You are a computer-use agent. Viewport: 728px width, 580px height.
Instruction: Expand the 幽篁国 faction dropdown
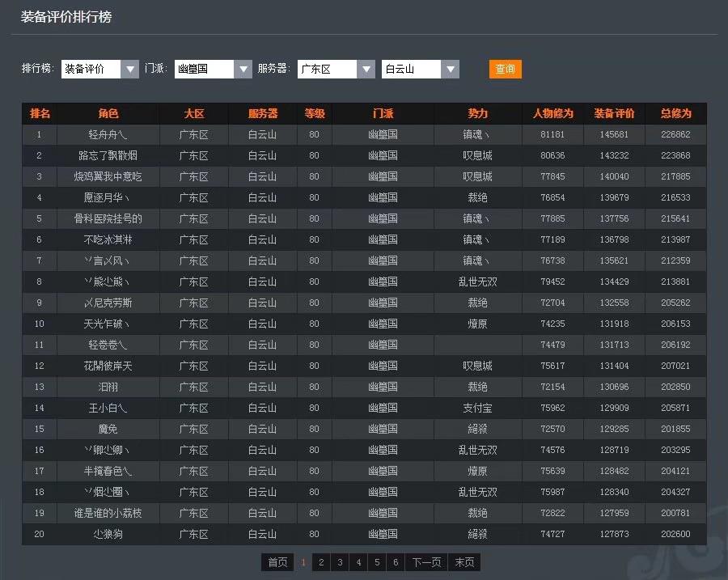pyautogui.click(x=213, y=70)
